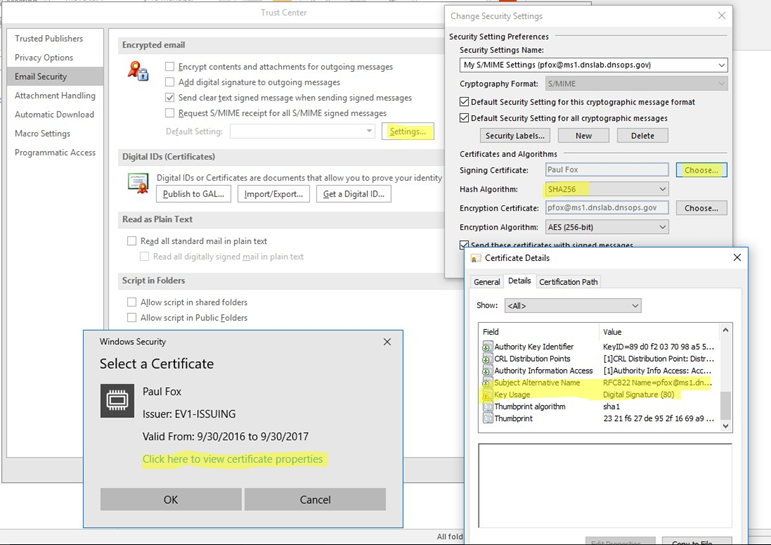Click the Signing Certificate Paul Fox field
Viewport: 771px width, 545px height.
coord(607,170)
